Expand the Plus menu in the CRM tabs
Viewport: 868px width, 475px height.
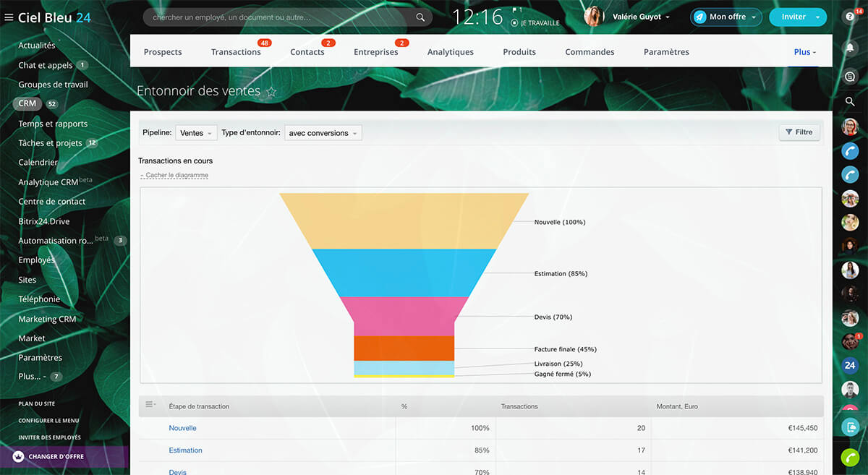(804, 52)
